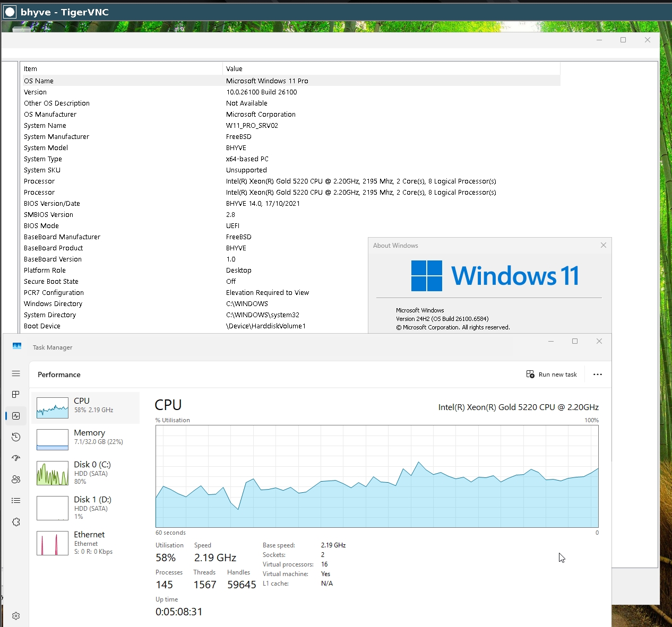The image size is (672, 627).
Task: Open the Users page icon
Action: [x=16, y=479]
